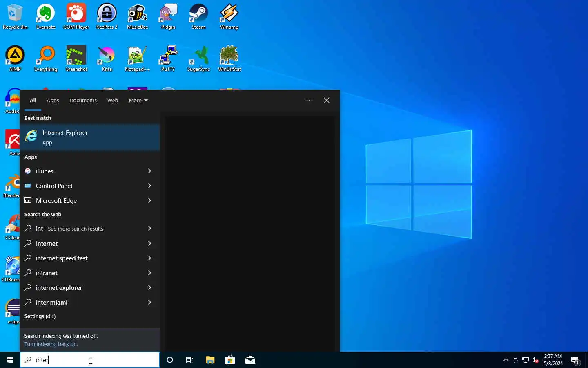Open the search options ellipsis menu
The height and width of the screenshot is (368, 588).
(310, 100)
